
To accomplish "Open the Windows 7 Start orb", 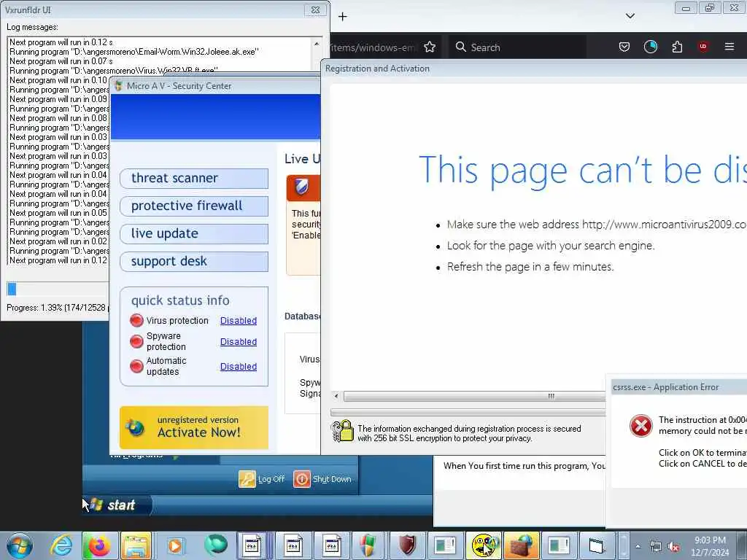I will [x=20, y=545].
